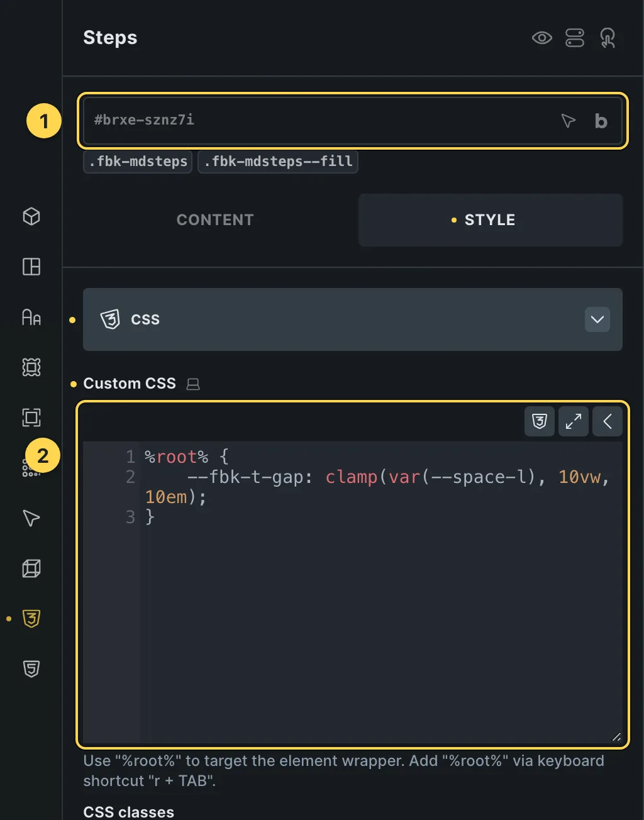644x820 pixels.
Task: Open the 3D wireframe box icon in sidebar
Action: coord(31,568)
